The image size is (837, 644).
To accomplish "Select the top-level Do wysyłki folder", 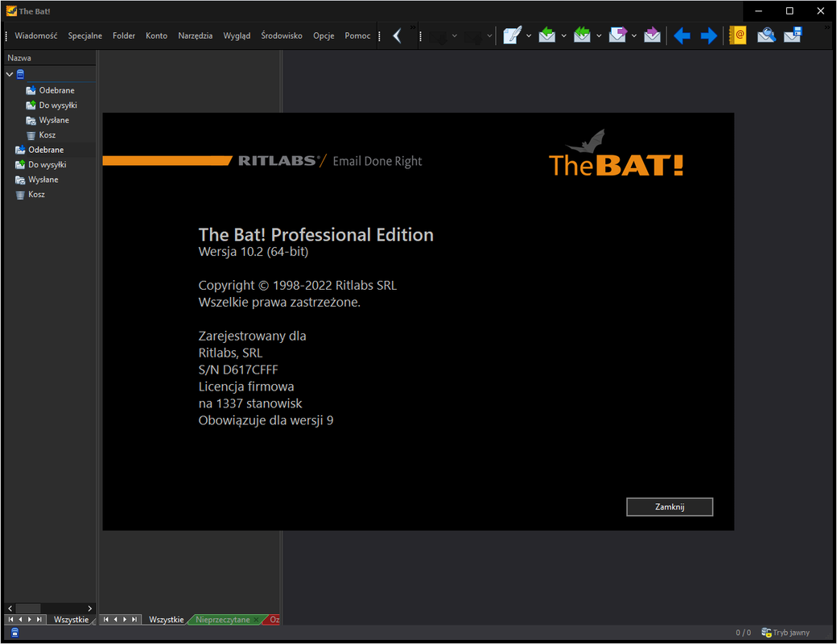I will point(47,165).
